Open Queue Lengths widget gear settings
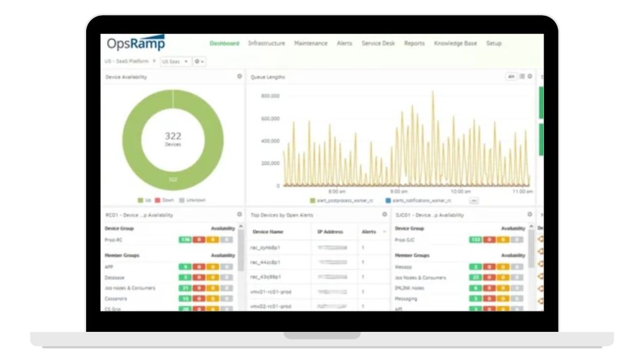The width and height of the screenshot is (644, 362). point(530,76)
